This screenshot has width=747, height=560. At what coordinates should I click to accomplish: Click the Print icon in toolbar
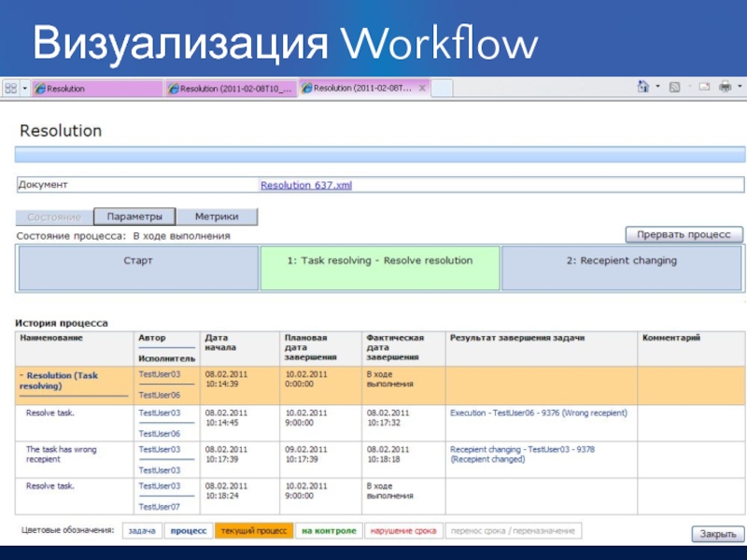point(725,87)
